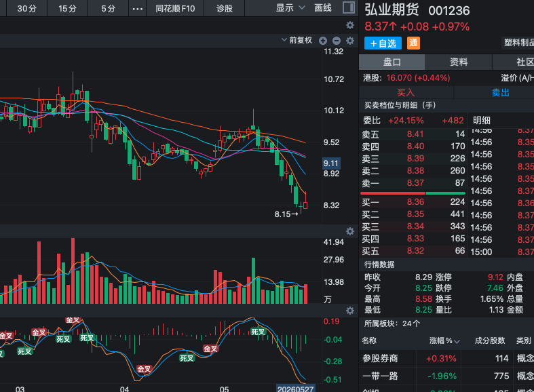534x392 pixels.
Task: Click the 跌停 7.46 value
Action: tap(495, 288)
